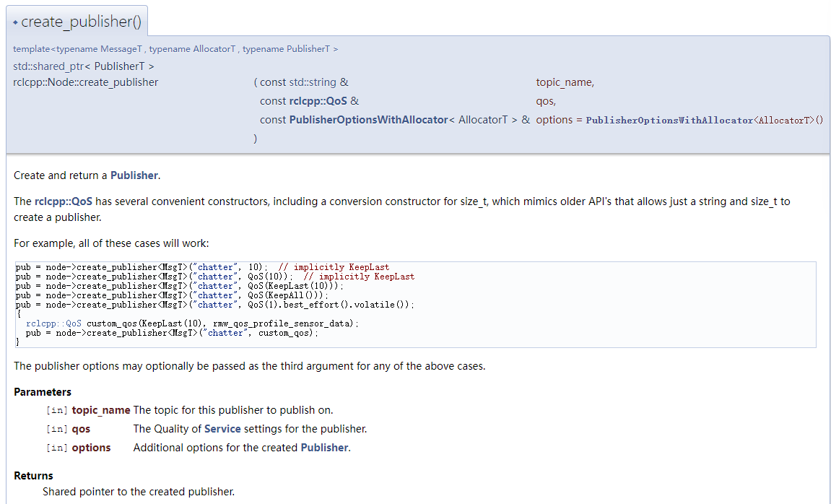831x504 pixels.
Task: Select the create_publisher() title tab
Action: click(x=81, y=22)
